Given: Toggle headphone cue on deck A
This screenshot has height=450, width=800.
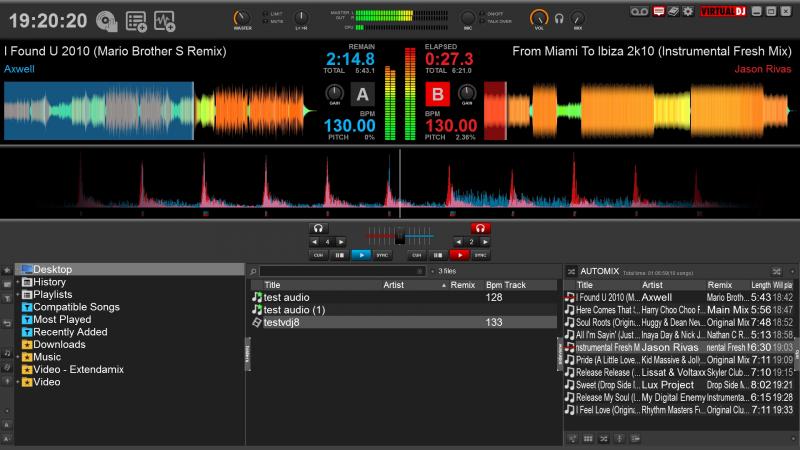Looking at the screenshot, I should pyautogui.click(x=319, y=228).
